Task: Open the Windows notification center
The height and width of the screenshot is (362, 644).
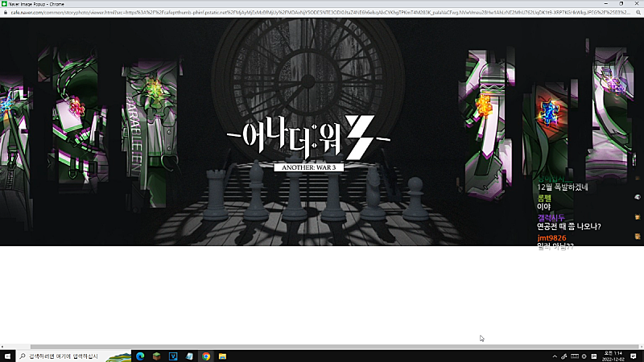Action: coord(634,356)
